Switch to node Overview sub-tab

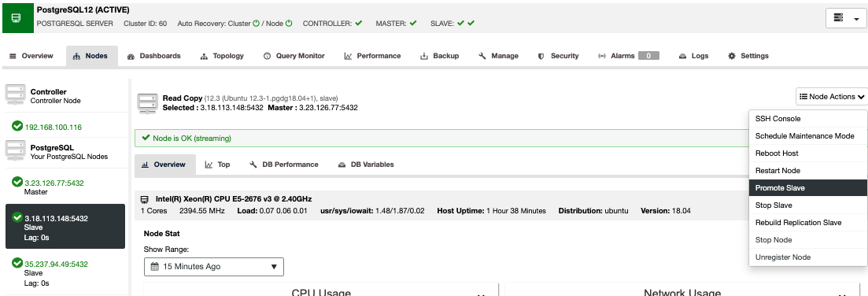tap(164, 165)
